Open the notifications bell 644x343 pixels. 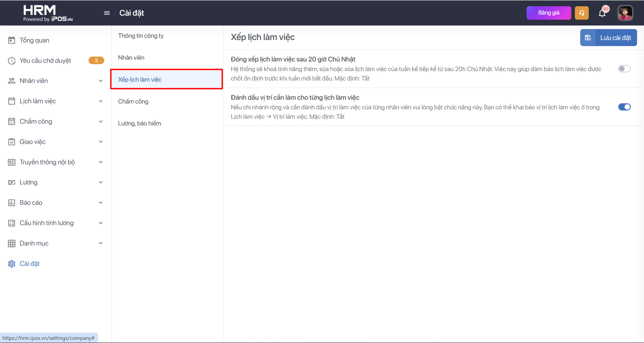(x=602, y=13)
